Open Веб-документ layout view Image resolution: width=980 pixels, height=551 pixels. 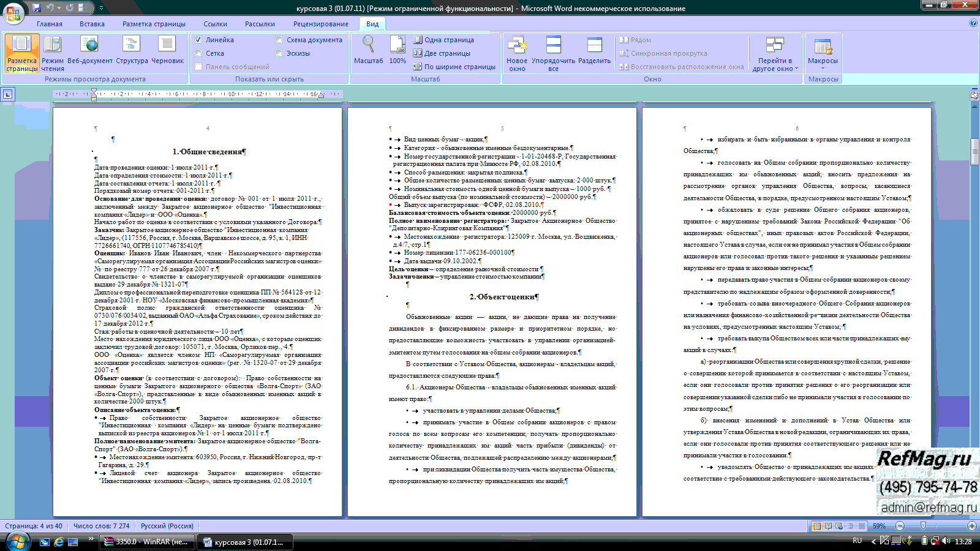(90, 51)
